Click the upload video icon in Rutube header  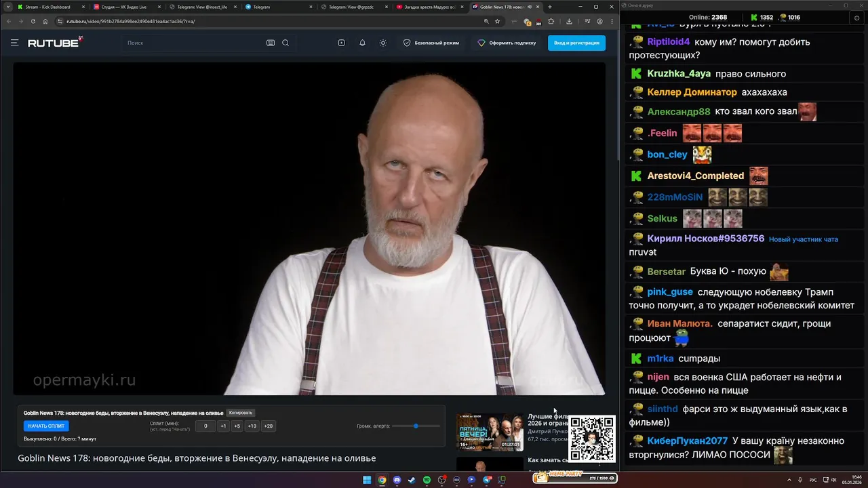point(341,43)
